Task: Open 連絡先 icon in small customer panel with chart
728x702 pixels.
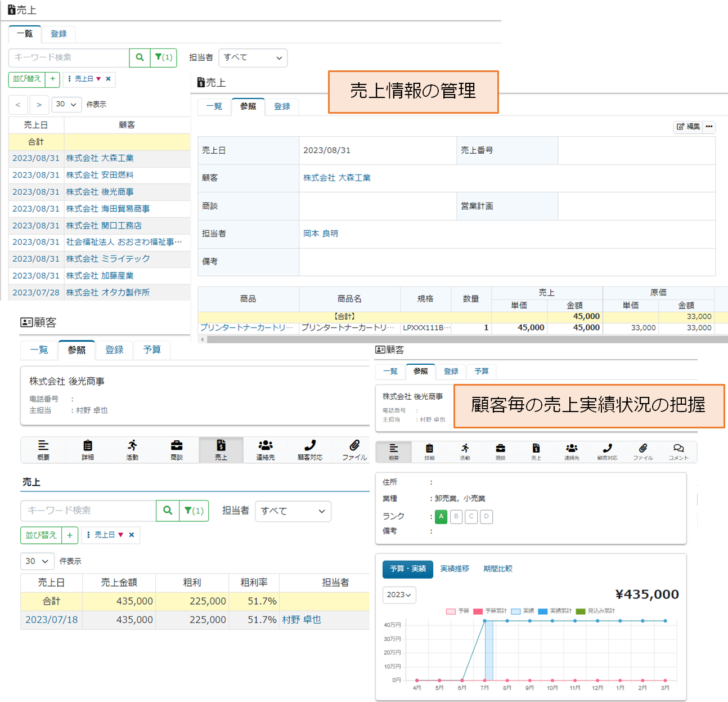Action: 572,451
